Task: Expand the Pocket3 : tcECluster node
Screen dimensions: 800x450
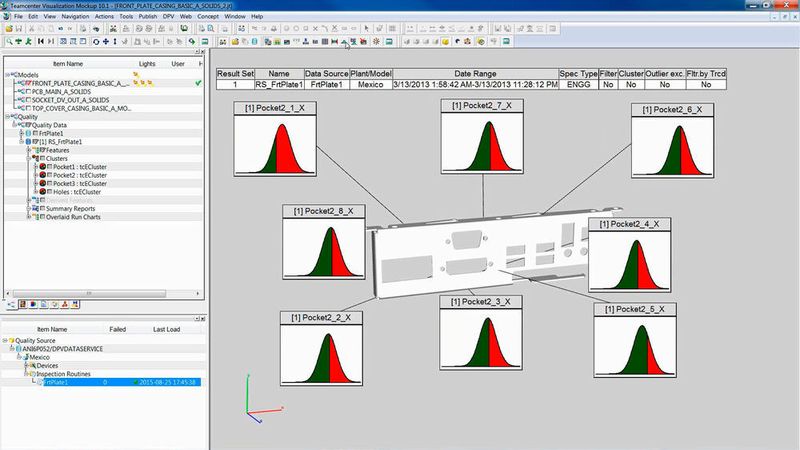Action: [x=36, y=183]
